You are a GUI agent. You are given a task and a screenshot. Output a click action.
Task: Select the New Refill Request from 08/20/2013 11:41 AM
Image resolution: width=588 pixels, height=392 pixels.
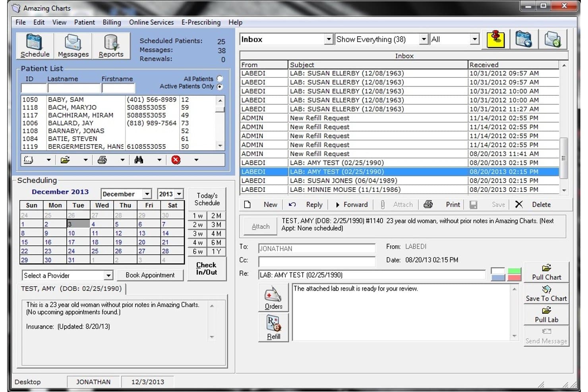click(399, 154)
